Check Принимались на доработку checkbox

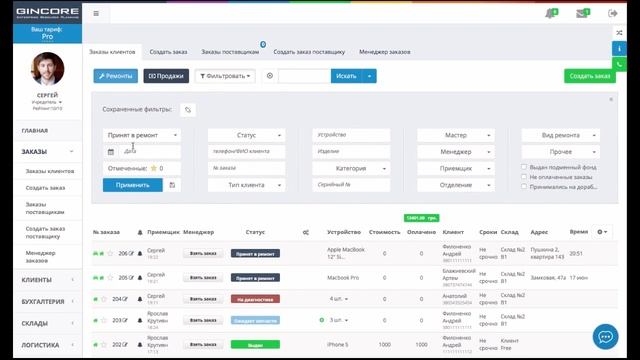[x=524, y=187]
